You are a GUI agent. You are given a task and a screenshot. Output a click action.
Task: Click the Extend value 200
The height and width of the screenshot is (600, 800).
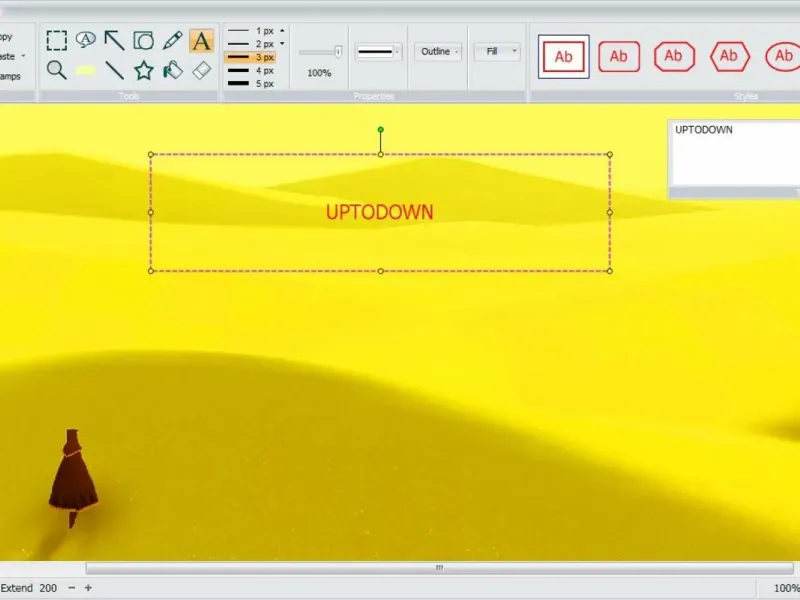(48, 588)
